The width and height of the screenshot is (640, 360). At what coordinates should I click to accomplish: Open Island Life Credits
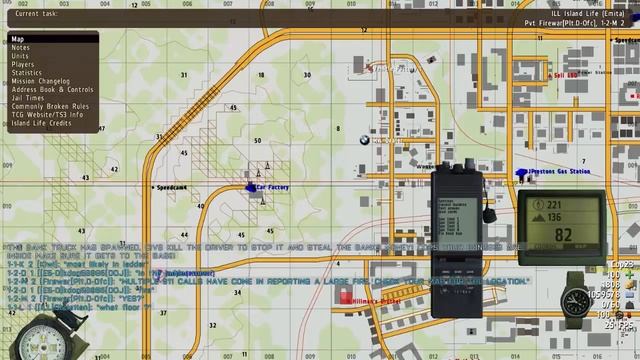click(x=41, y=123)
